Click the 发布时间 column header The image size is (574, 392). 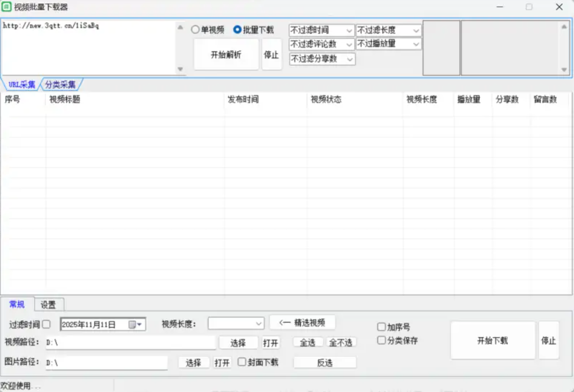[x=266, y=99]
